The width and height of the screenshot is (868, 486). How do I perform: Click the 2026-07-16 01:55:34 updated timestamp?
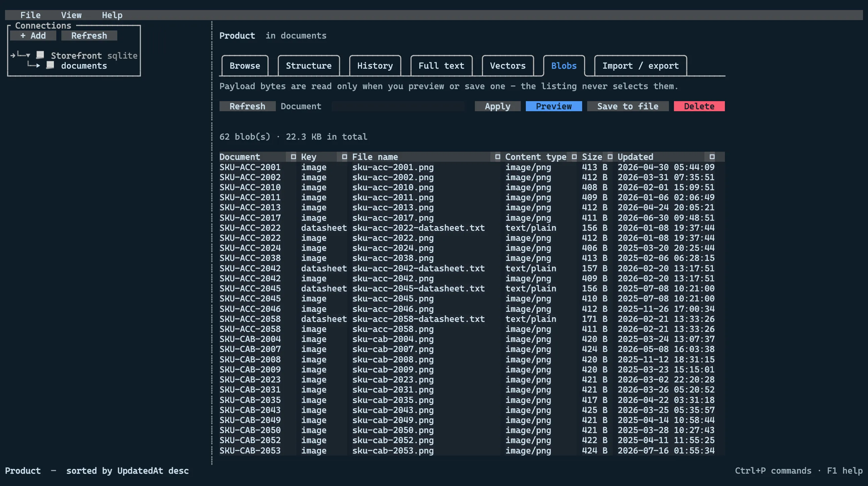click(x=666, y=450)
